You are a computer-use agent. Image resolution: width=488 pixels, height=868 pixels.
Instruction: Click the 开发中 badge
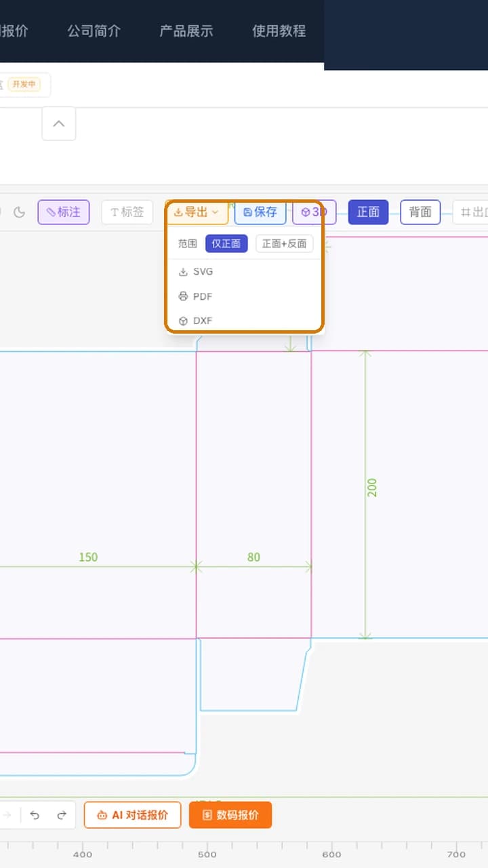24,85
